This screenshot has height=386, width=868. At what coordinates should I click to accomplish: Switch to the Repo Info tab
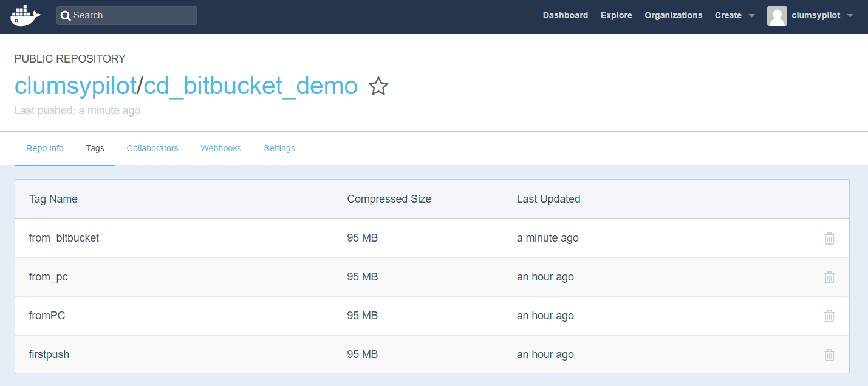[44, 148]
